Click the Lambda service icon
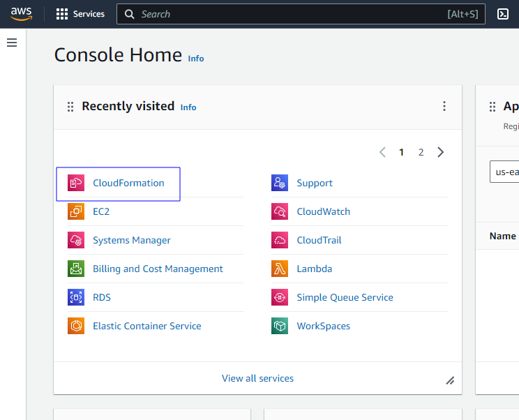 coord(280,269)
